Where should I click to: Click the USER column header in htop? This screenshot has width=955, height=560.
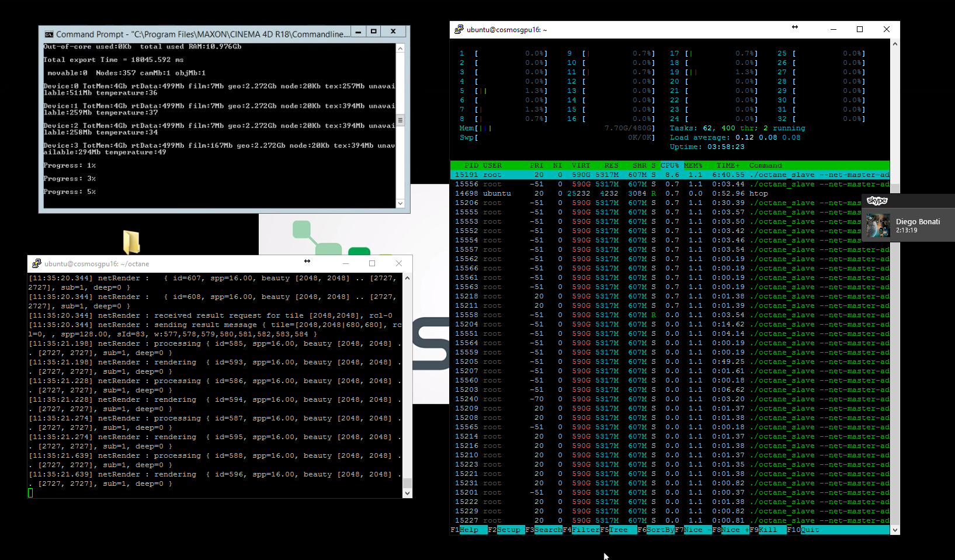[492, 166]
